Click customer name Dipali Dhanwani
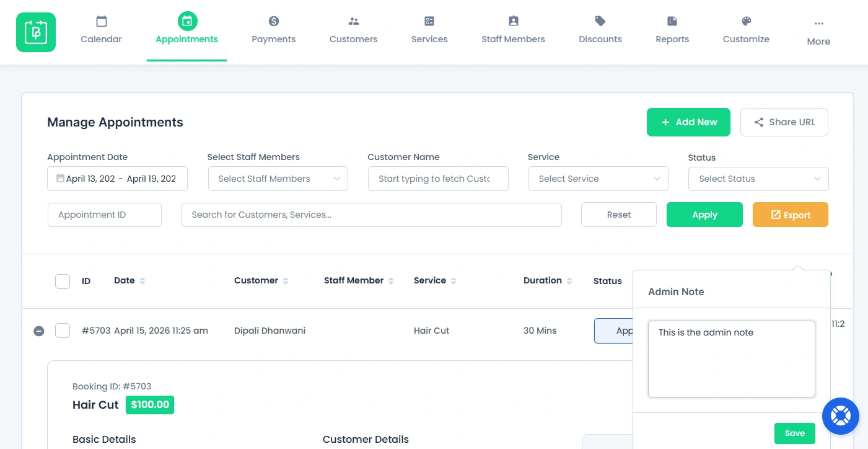 pos(270,331)
